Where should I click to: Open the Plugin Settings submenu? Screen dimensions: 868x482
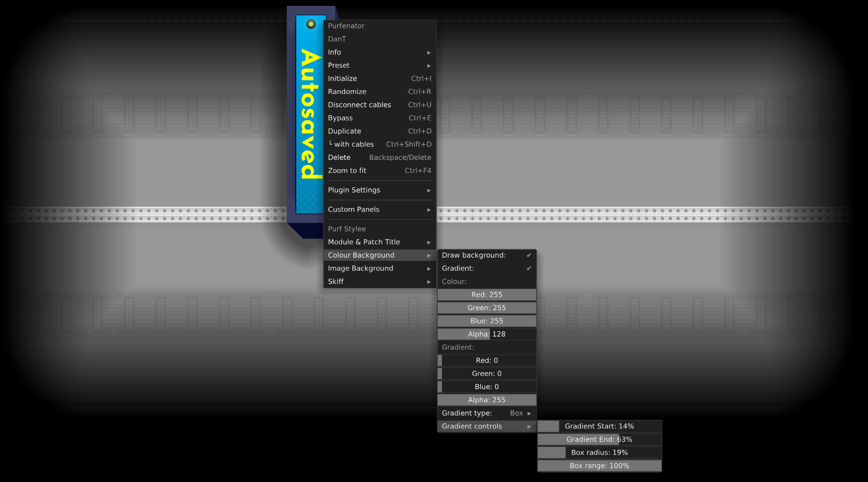click(x=379, y=190)
